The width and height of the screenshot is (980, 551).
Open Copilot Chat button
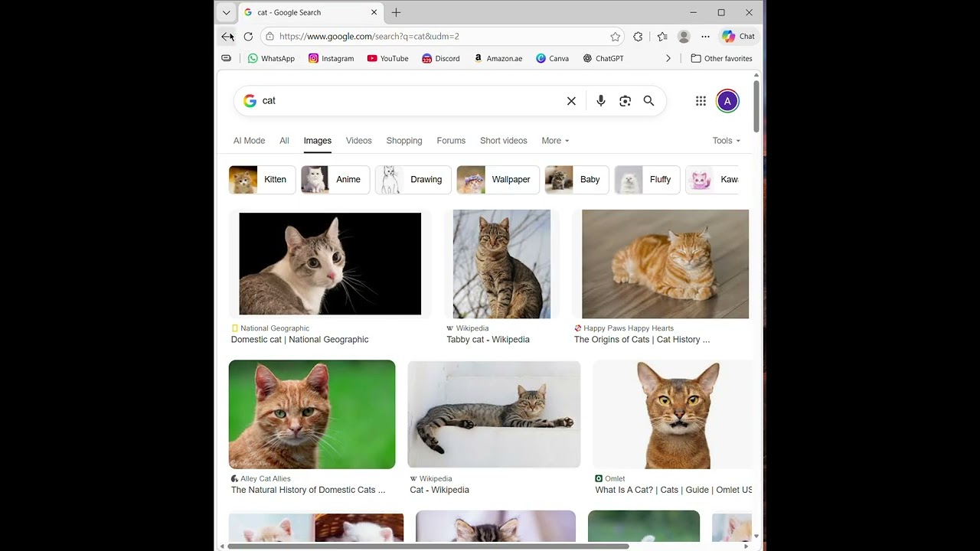[738, 36]
